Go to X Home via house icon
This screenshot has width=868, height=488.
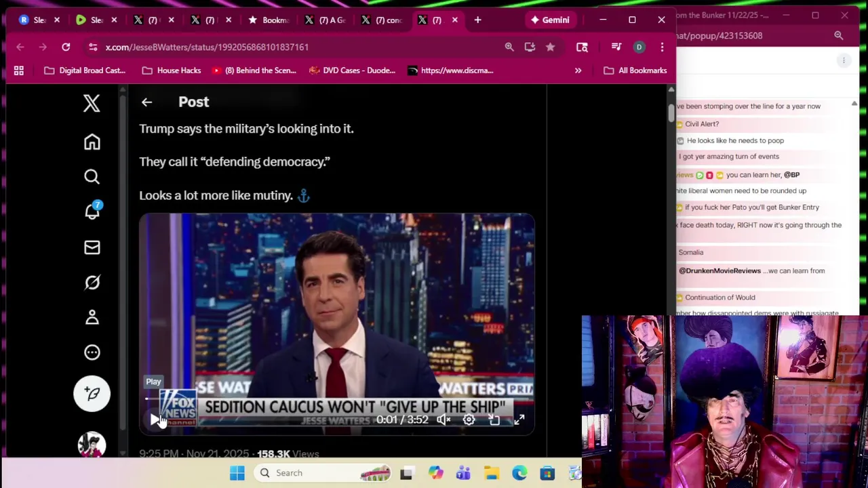pos(92,142)
